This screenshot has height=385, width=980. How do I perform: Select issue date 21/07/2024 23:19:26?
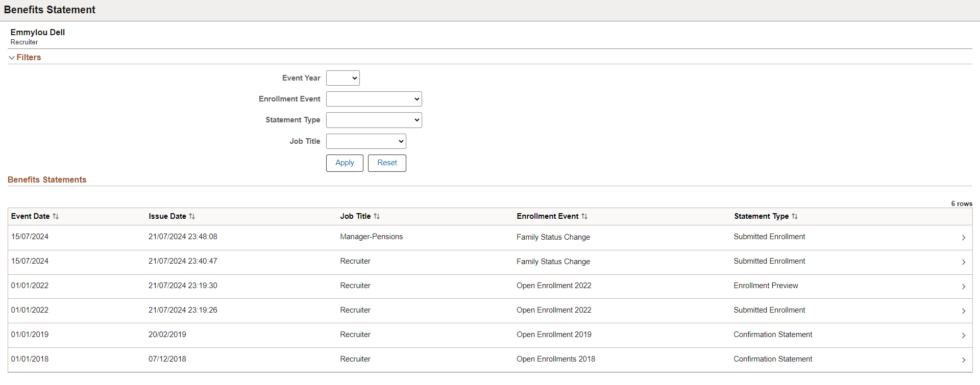183,310
